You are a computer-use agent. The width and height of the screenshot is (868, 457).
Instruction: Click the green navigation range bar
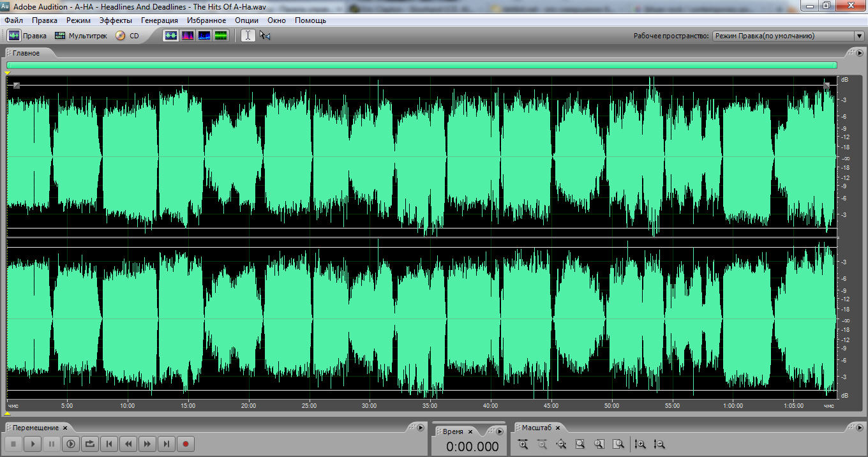click(x=421, y=65)
